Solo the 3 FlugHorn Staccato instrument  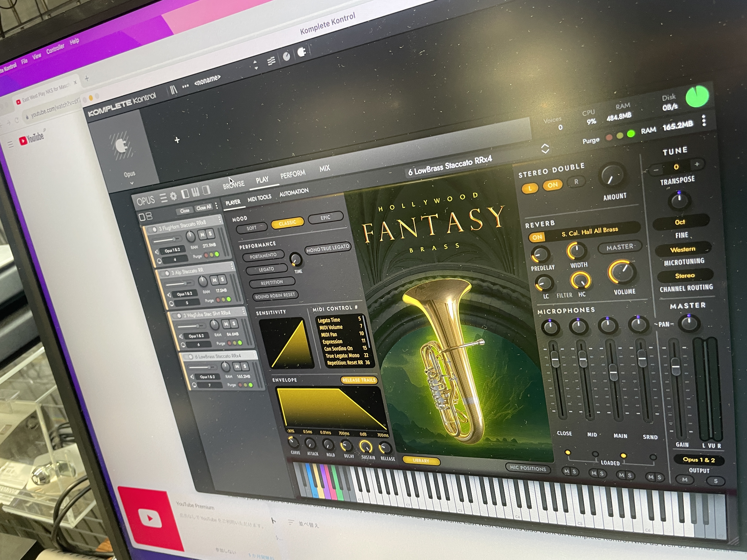[210, 234]
